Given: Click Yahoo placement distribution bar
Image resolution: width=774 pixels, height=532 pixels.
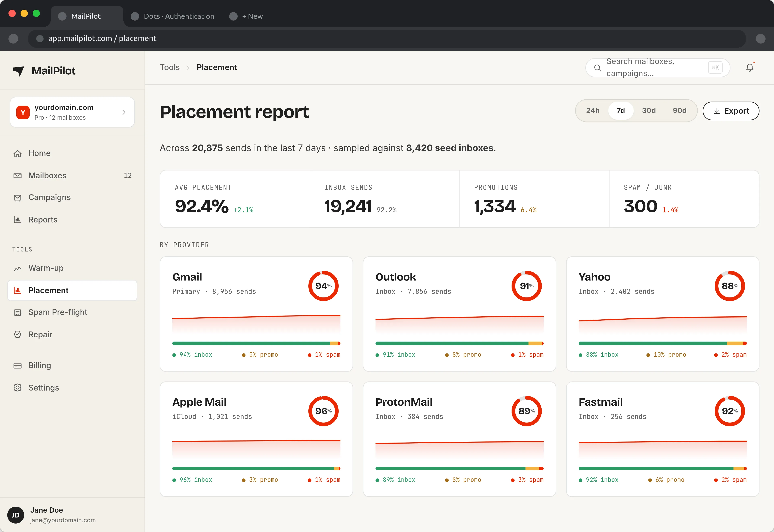Looking at the screenshot, I should (x=662, y=343).
